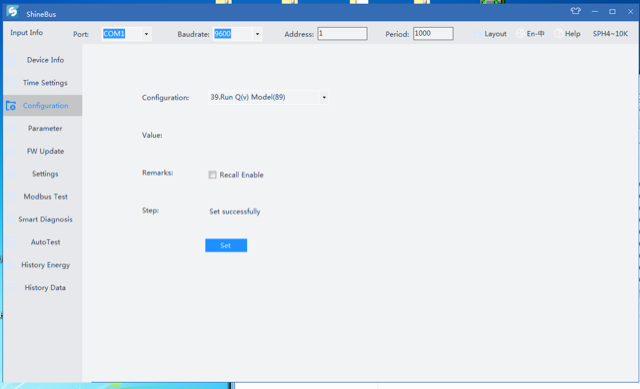
Task: Expand the Port COM1 dropdown
Action: [x=146, y=34]
